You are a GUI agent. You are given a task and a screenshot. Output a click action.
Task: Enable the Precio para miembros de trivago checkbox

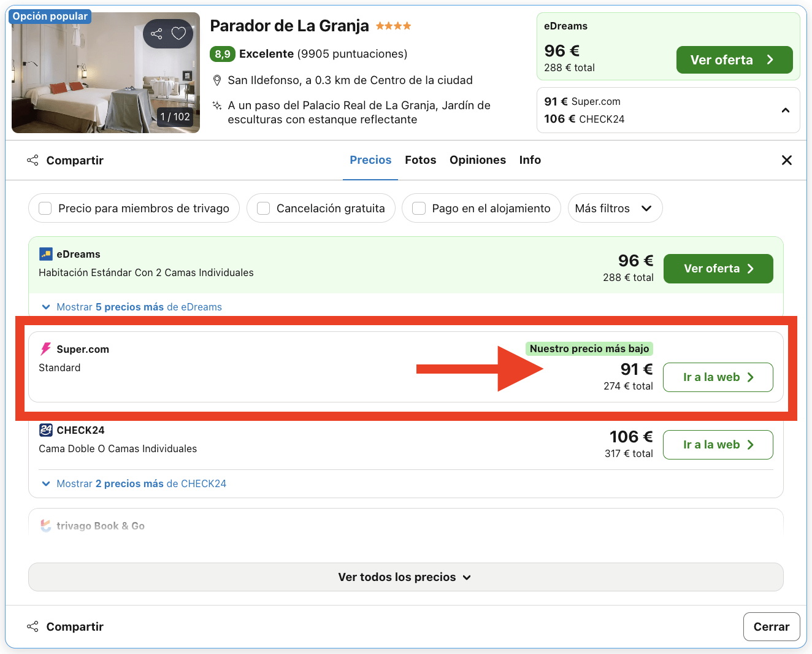pos(45,208)
